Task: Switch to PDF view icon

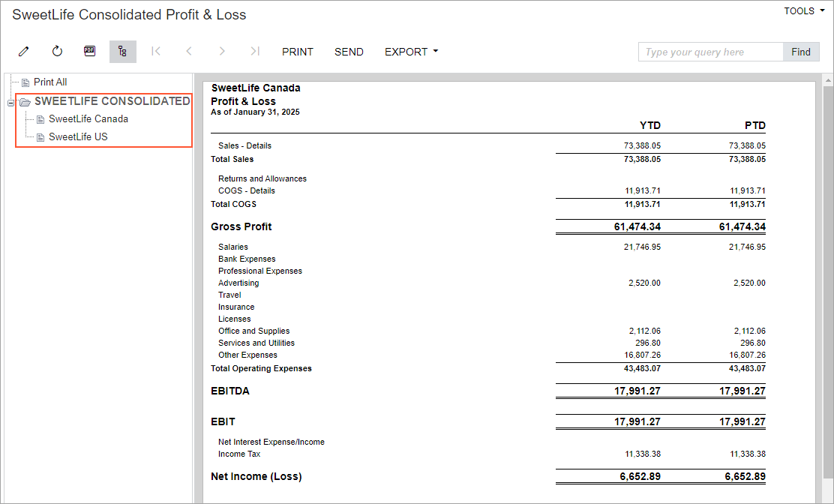Action: pyautogui.click(x=90, y=51)
